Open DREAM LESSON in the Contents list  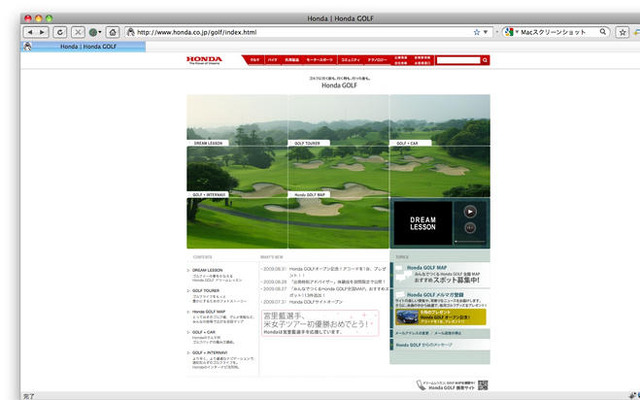[x=207, y=270]
